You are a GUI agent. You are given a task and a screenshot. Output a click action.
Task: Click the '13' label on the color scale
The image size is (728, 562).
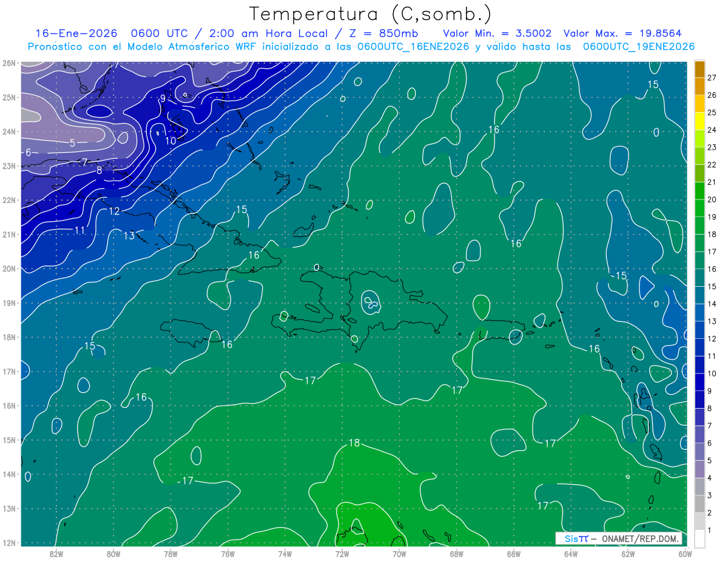coord(712,321)
